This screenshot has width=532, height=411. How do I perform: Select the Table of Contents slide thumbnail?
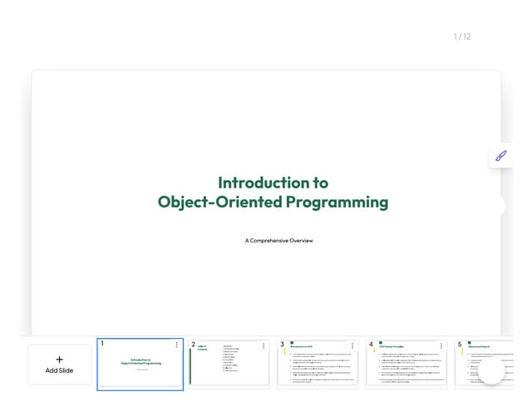(x=229, y=365)
